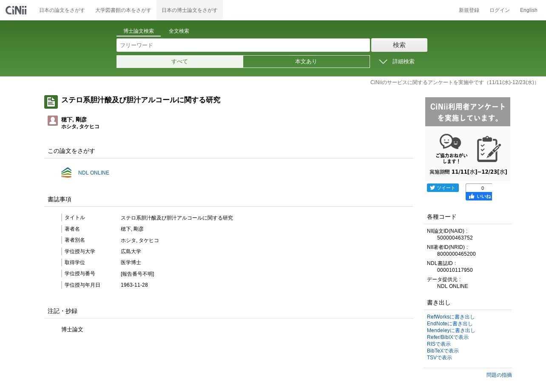Screen dimensions: 546x392
Task: Click the 検索 search button
Action: click(x=399, y=45)
